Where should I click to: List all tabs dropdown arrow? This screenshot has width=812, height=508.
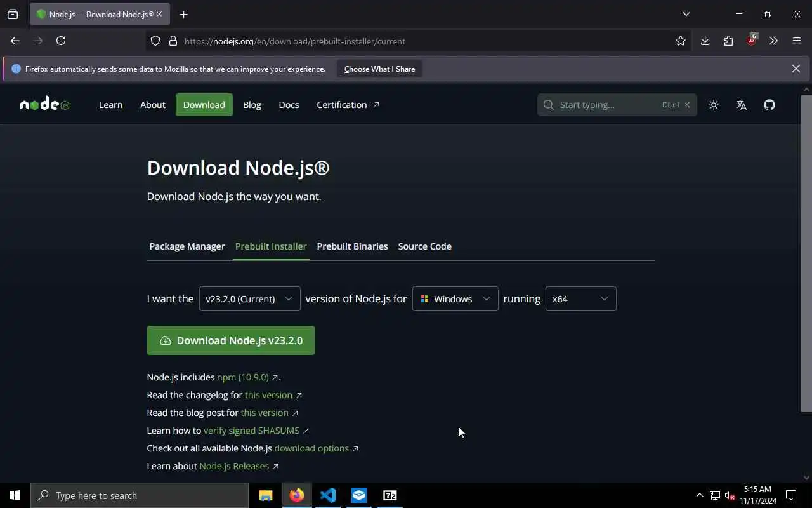pos(686,14)
